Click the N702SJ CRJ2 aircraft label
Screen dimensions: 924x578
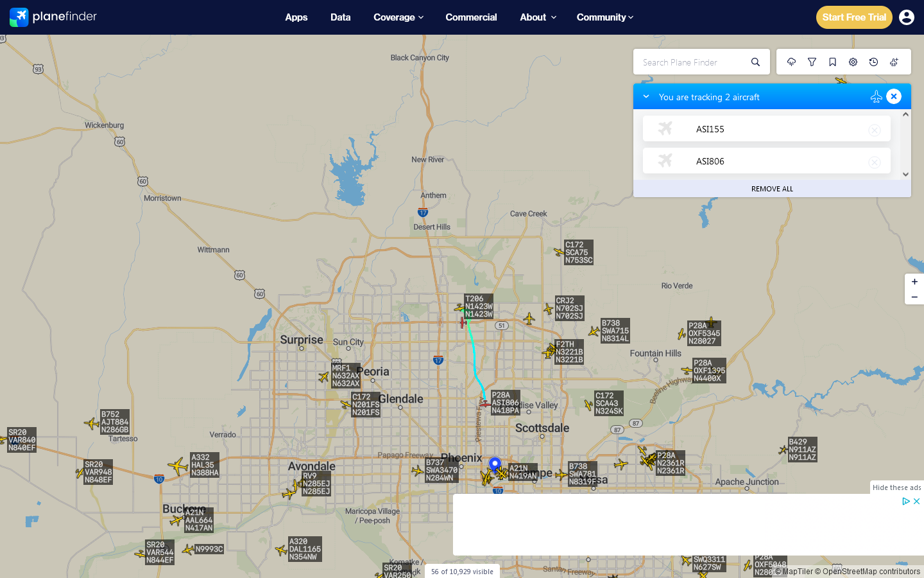(570, 308)
